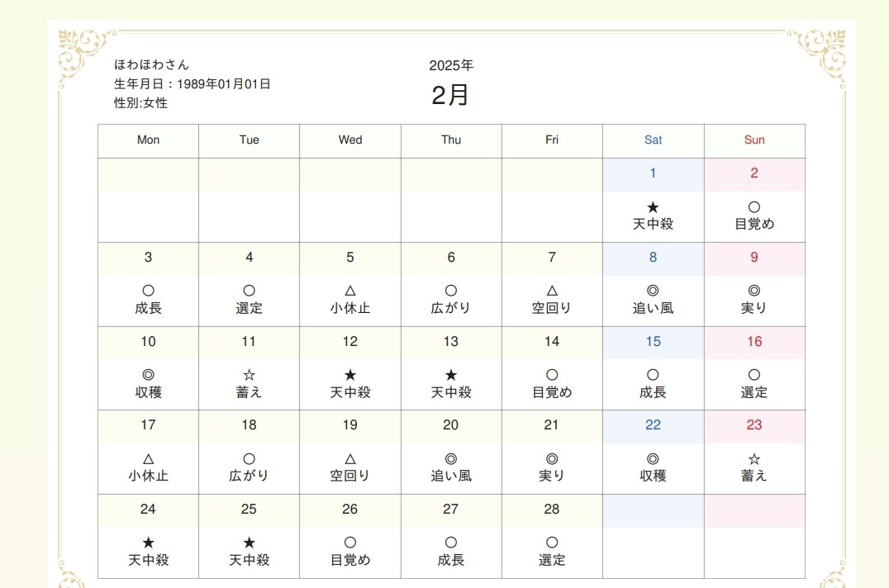889x588 pixels.
Task: Click the red Sun column header
Action: (754, 140)
